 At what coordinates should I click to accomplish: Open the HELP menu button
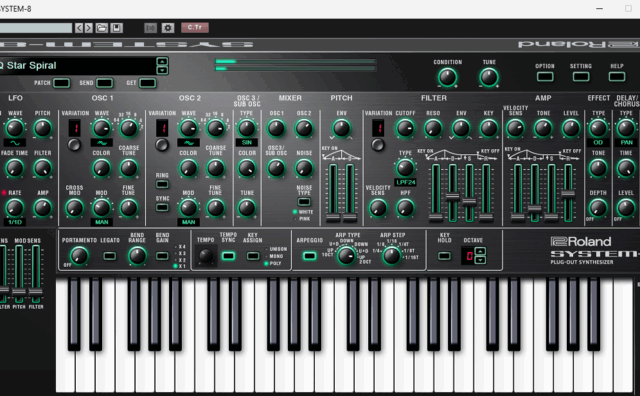click(x=617, y=76)
